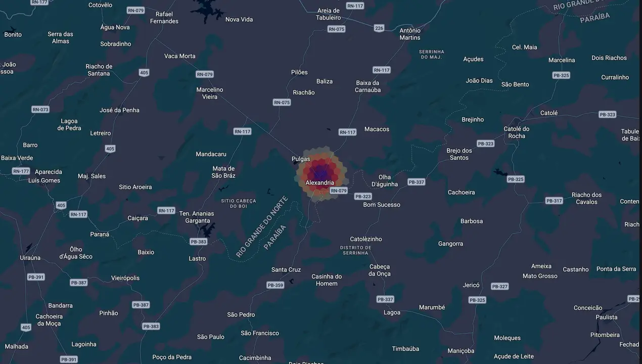This screenshot has width=642, height=364.
Task: Click the Rafael Fernandes label
Action: 164,18
